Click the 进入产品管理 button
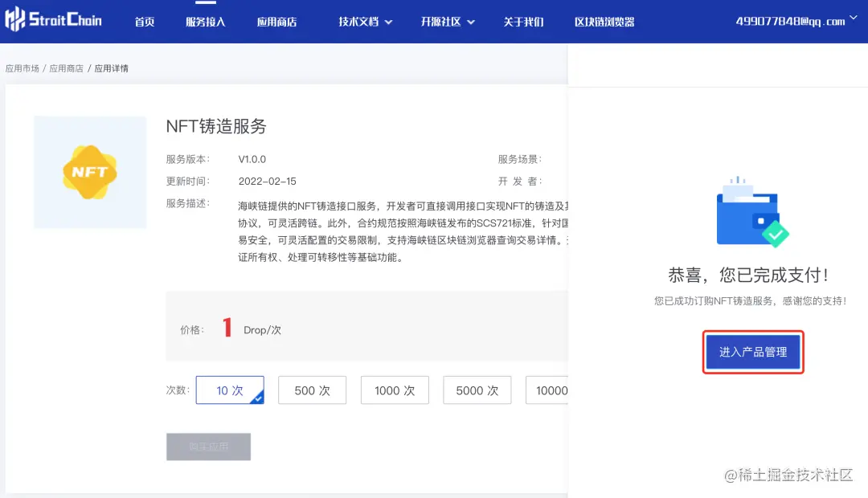The width and height of the screenshot is (868, 498). click(x=752, y=352)
